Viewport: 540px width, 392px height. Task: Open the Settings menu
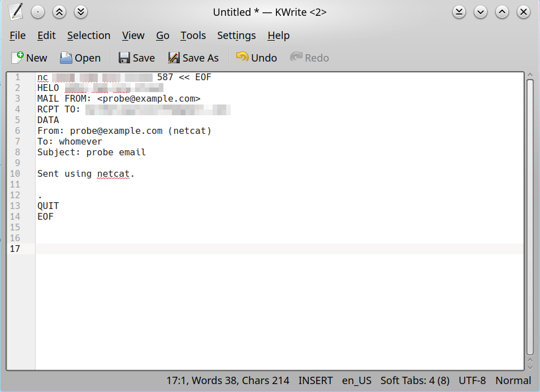[236, 36]
